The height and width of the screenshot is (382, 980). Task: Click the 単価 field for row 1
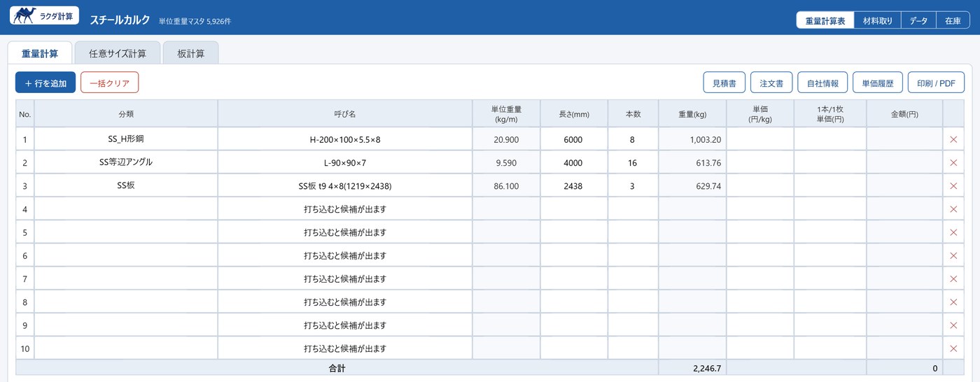click(760, 140)
